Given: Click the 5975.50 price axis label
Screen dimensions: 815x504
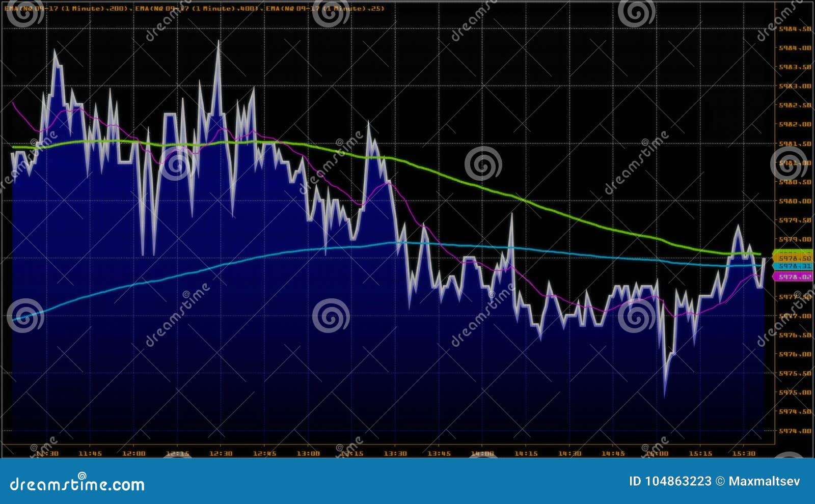Looking at the screenshot, I should click(795, 374).
